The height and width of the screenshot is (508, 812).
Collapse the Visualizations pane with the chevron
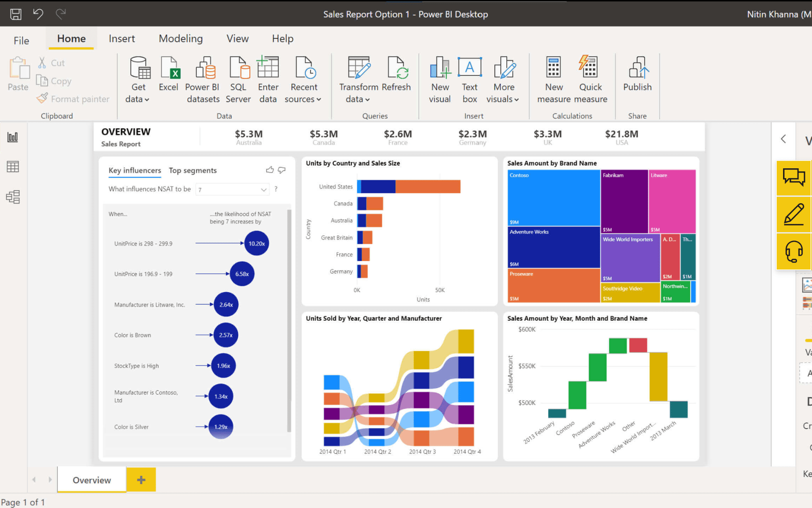tap(783, 139)
